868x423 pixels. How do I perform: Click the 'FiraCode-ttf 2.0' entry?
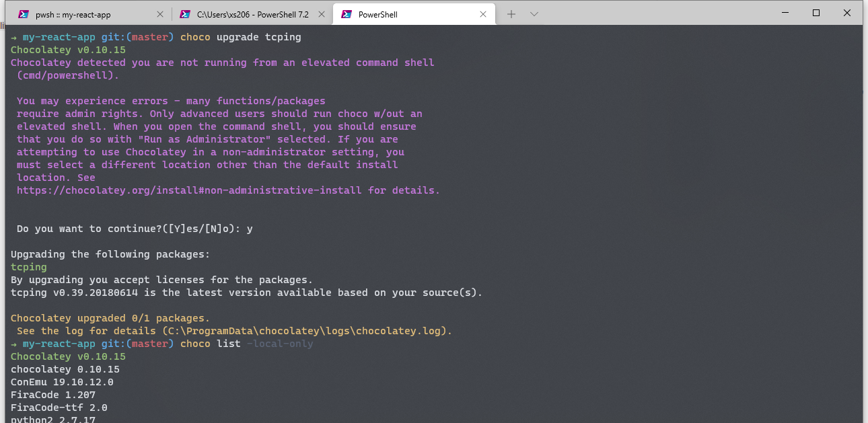point(59,408)
